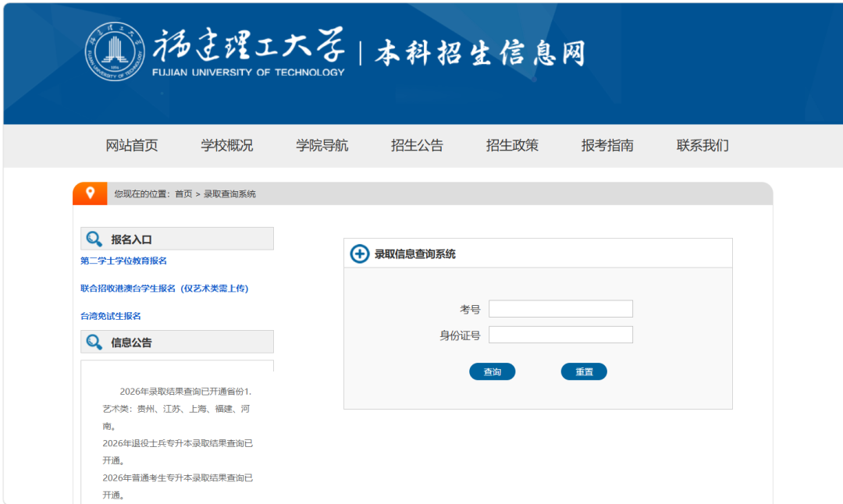Screen dimensions: 843x504
Task: Open the 第二学士学位教育报名 link
Action: tap(123, 261)
